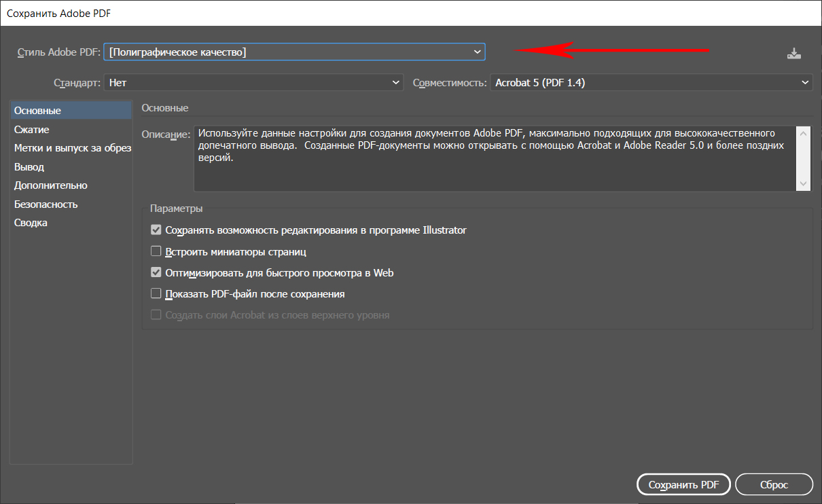The height and width of the screenshot is (504, 822).
Task: Open Метки и выпуск за обрез section
Action: click(x=71, y=148)
